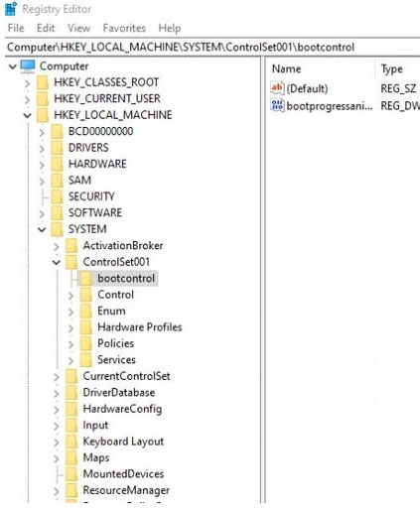420x511 pixels.
Task: Collapse the ControlSet001 key
Action: pos(57,262)
